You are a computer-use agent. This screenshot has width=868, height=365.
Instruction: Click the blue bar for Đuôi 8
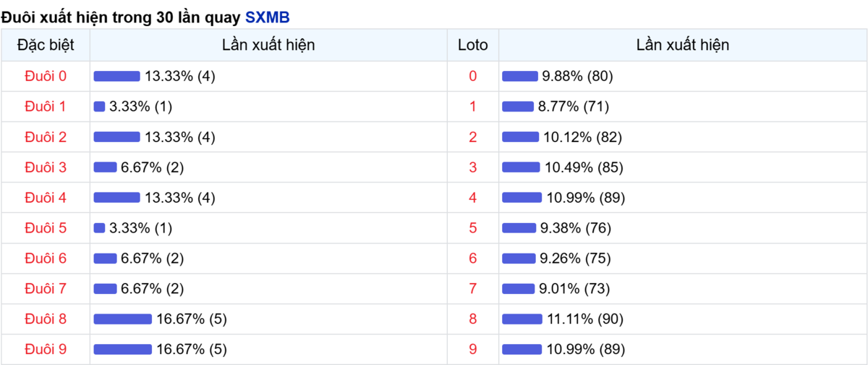(x=122, y=319)
